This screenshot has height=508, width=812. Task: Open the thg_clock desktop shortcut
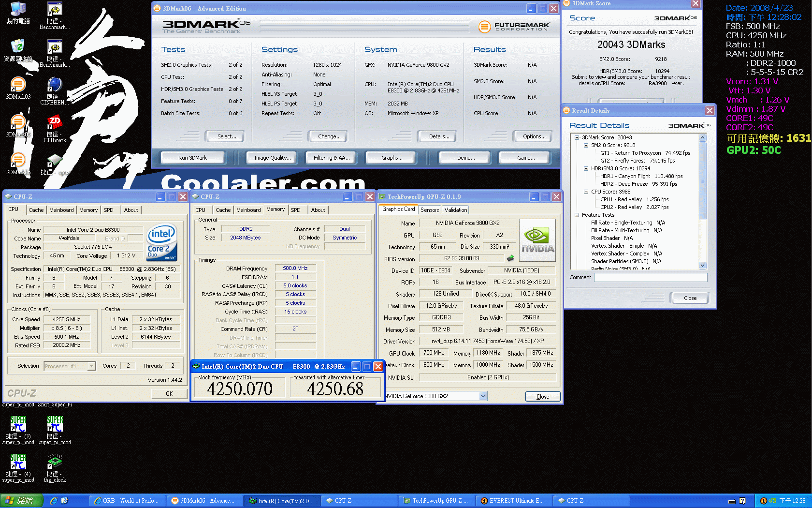[55, 468]
